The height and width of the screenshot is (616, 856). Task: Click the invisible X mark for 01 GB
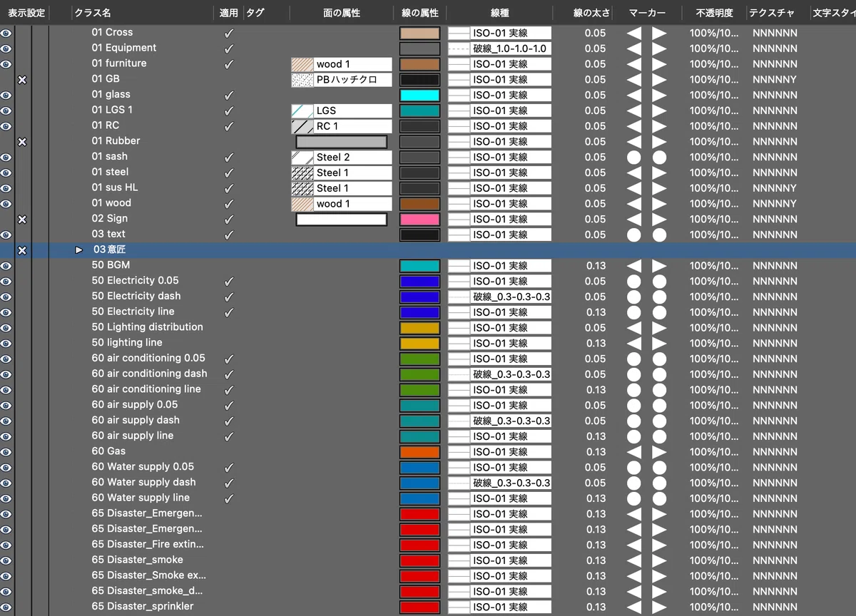coord(22,80)
